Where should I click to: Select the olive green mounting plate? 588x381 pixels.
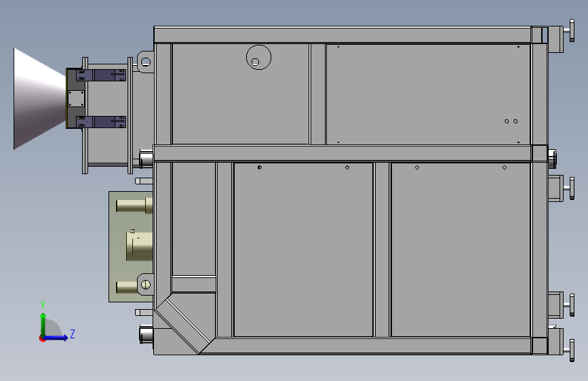click(x=130, y=246)
